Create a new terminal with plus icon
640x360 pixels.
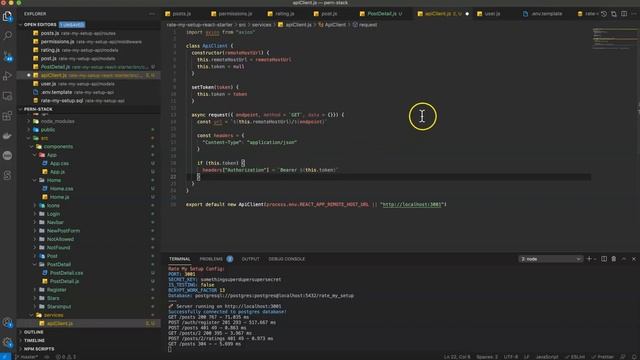[589, 259]
